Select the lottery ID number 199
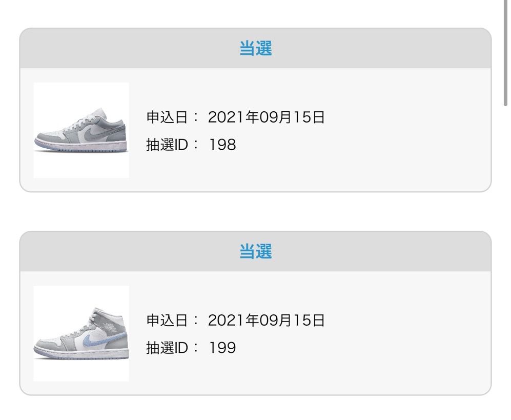 coord(222,348)
